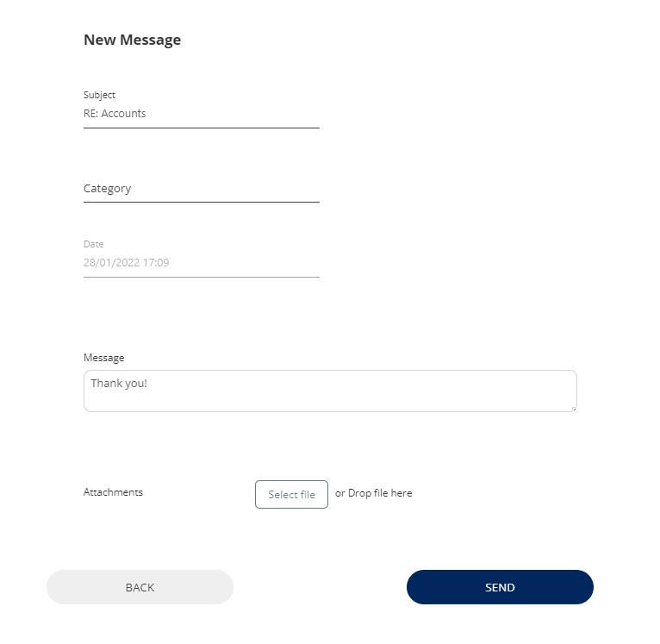Viewport: 660px width, 644px height.
Task: Click the Message box resize handle
Action: click(573, 408)
